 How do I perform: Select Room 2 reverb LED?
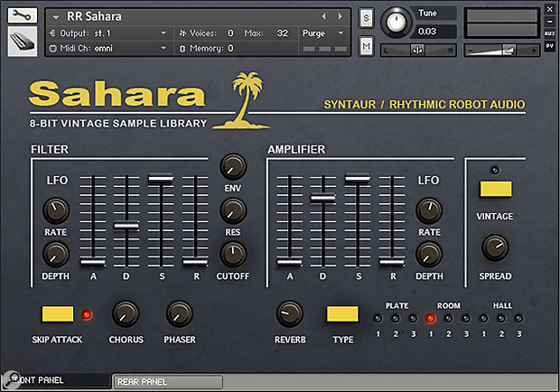pos(449,318)
